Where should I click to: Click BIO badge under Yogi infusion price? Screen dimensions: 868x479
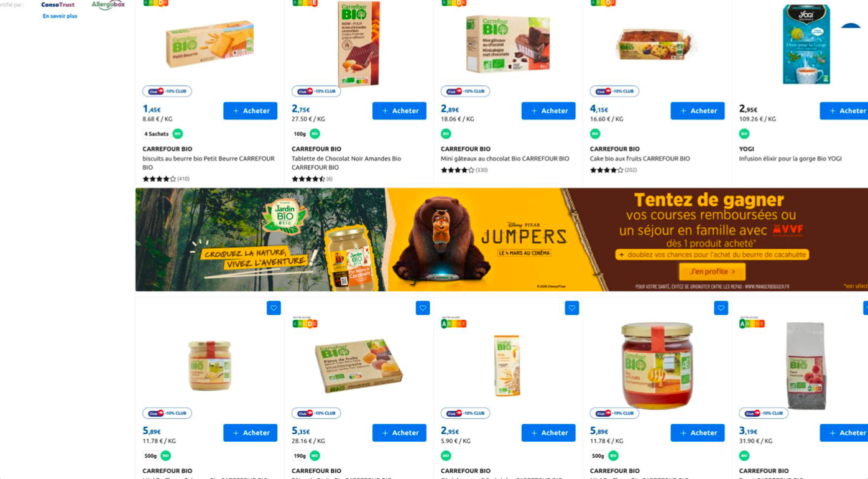click(744, 134)
